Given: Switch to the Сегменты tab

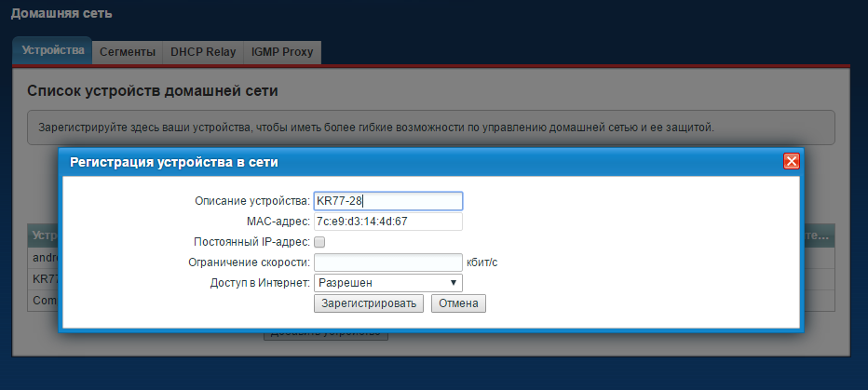Looking at the screenshot, I should [127, 52].
